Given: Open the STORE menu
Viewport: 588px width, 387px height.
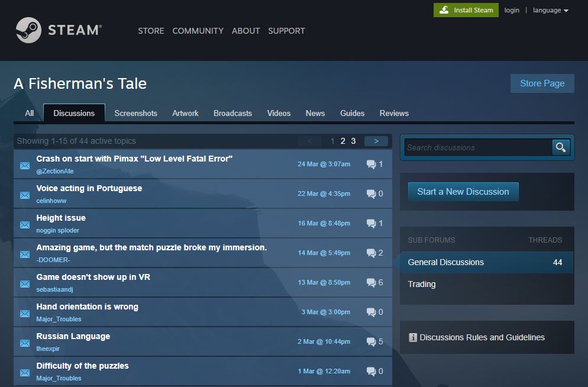Looking at the screenshot, I should [151, 31].
